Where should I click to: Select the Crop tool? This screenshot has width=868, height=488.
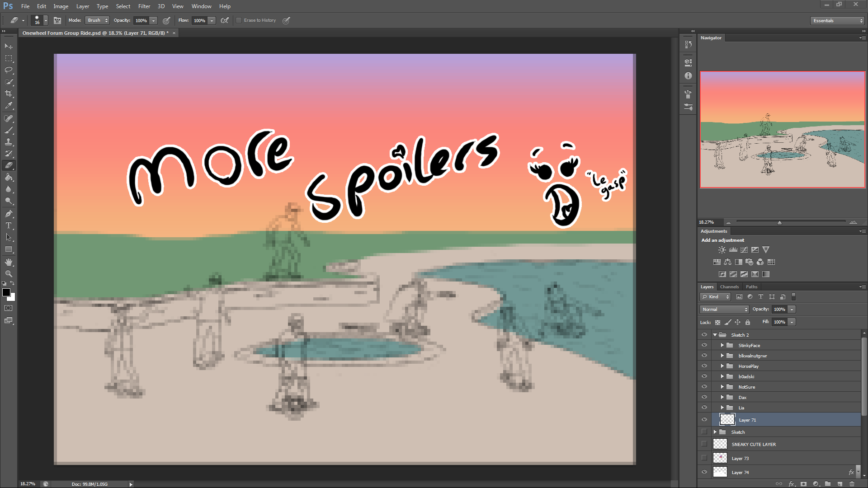9,94
